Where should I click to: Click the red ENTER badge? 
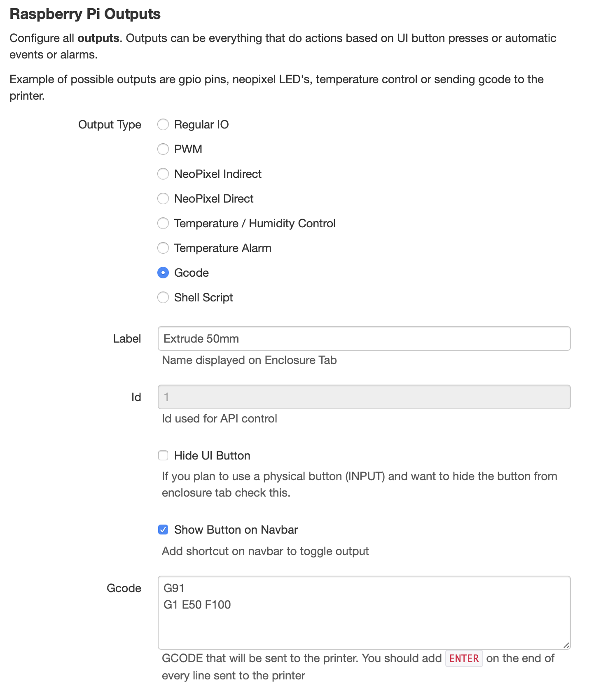coord(464,658)
